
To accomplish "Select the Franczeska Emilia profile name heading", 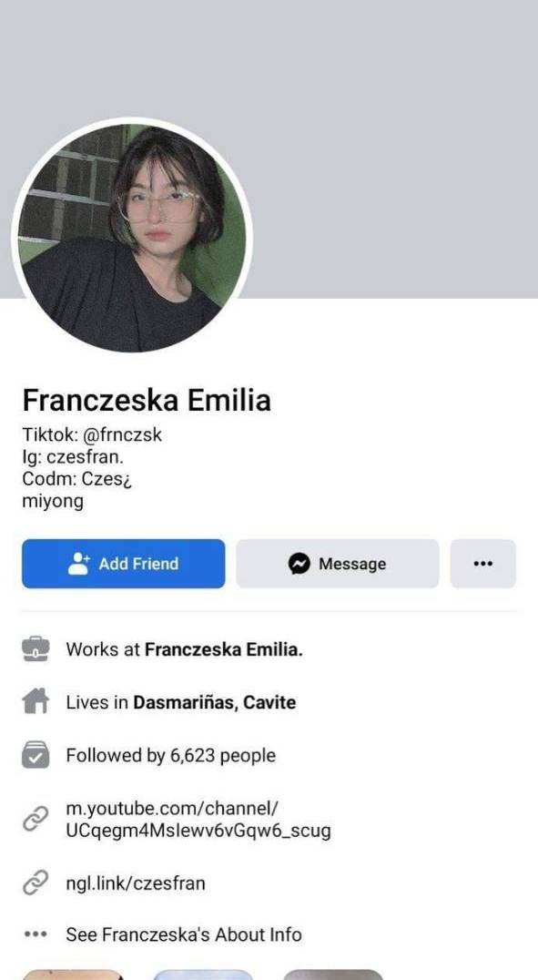I will click(147, 400).
